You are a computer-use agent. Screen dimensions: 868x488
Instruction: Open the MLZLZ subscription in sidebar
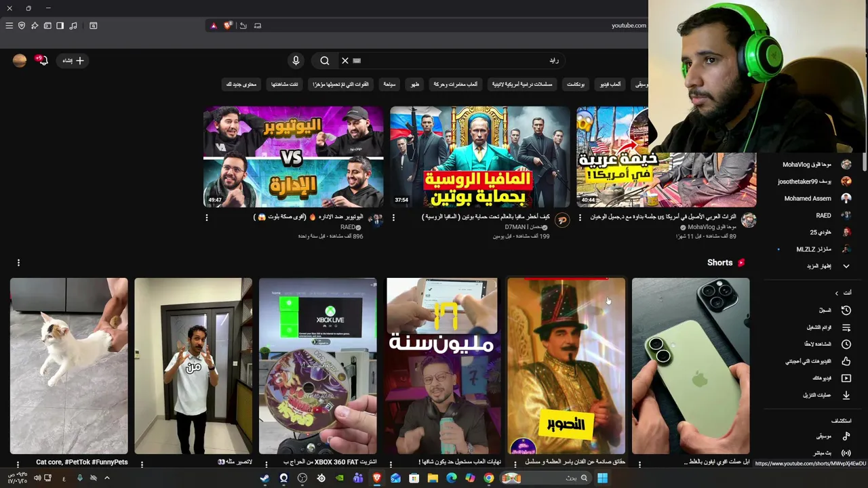tap(814, 249)
